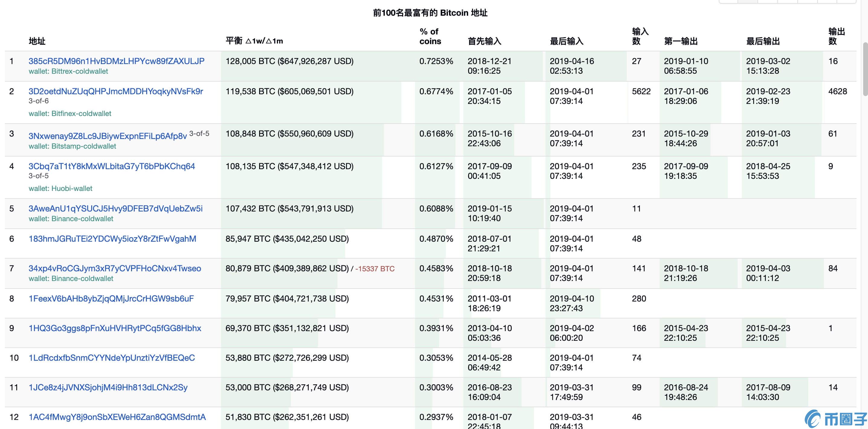The height and width of the screenshot is (429, 868).
Task: Select output count 4628
Action: (x=838, y=91)
